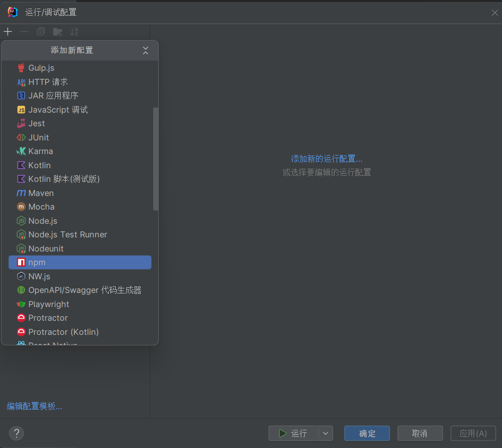Screen dimensions: 502x448
Task: Click the Protractor icon in Protractor row
Action: pos(21,318)
